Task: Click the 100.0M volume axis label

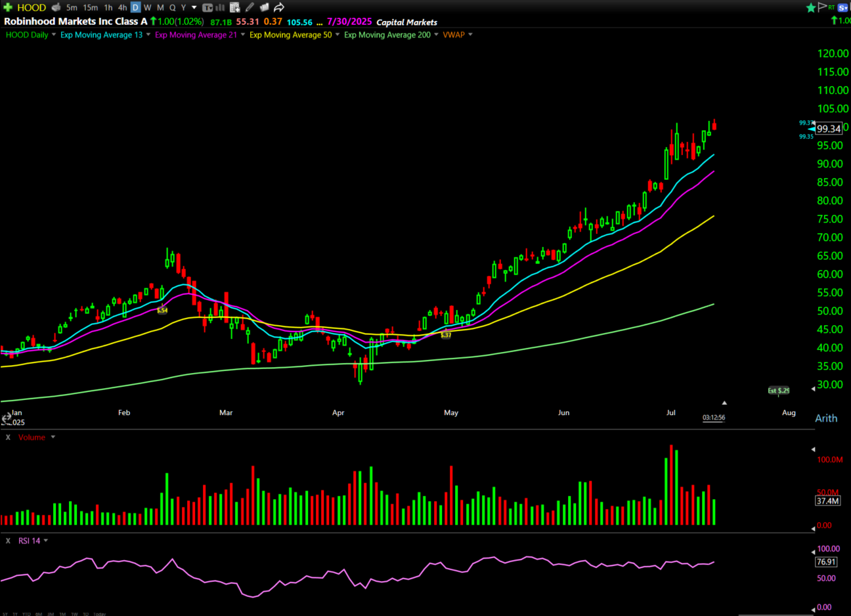Action: pos(829,460)
